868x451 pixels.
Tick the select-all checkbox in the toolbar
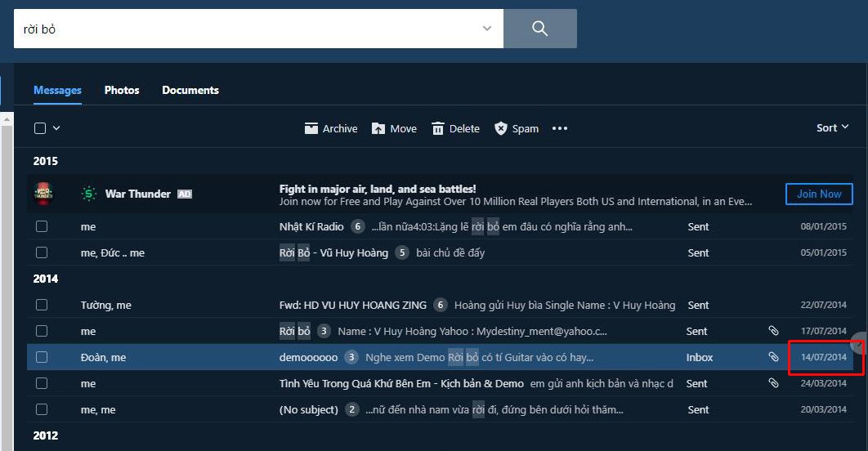tap(40, 128)
